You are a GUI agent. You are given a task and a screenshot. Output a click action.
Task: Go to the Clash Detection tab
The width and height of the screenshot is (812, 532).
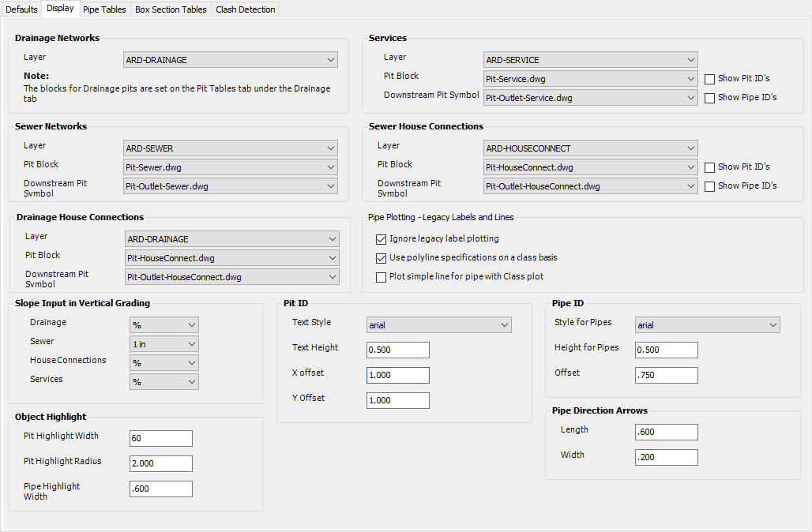coord(246,9)
